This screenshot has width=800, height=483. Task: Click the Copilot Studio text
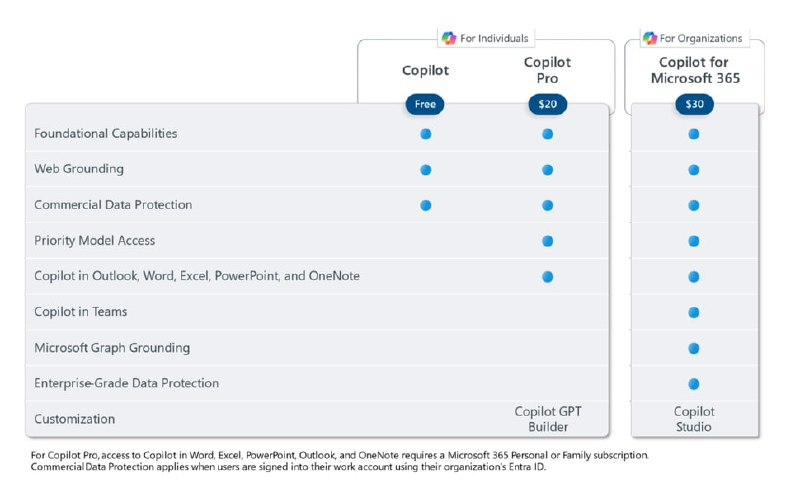pyautogui.click(x=693, y=419)
